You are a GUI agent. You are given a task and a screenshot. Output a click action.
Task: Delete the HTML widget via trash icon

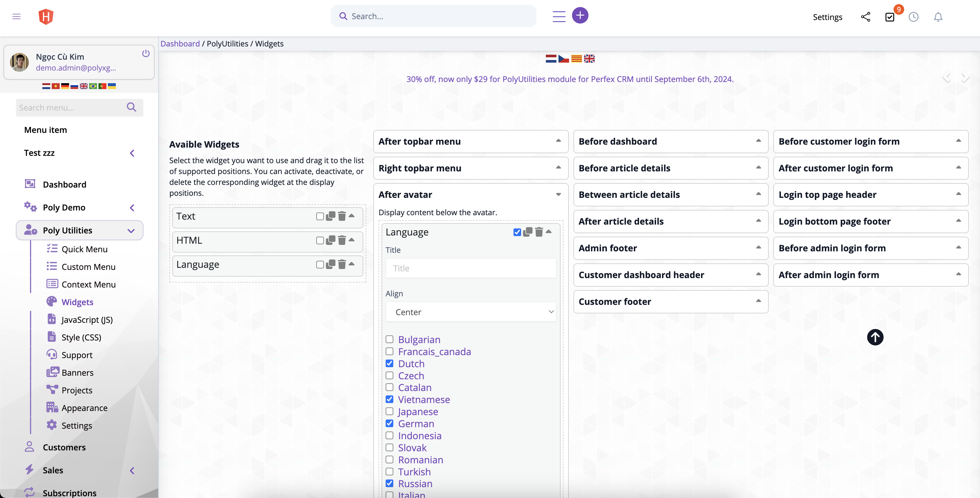342,240
